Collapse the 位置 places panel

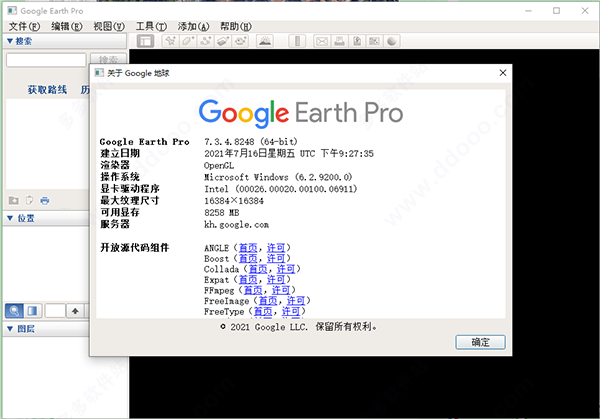(10, 218)
